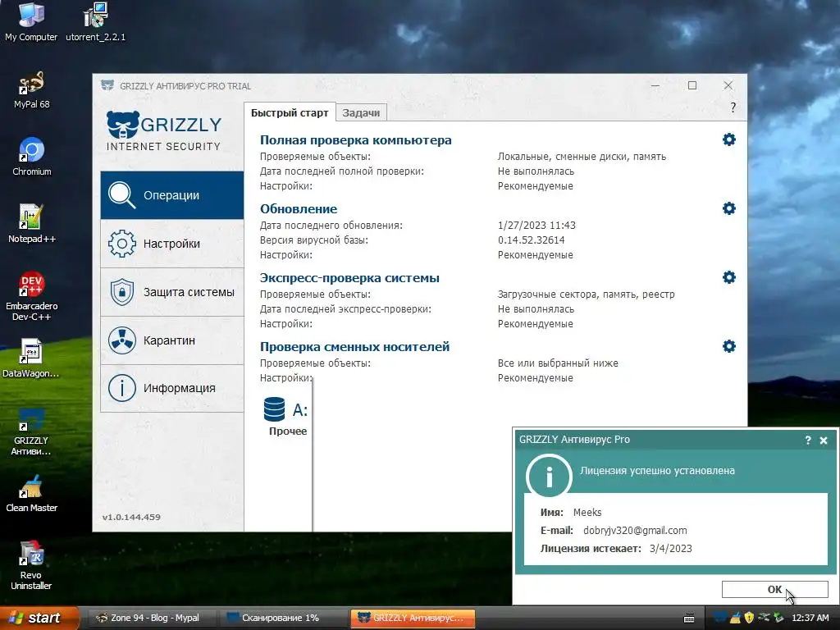The image size is (840, 630).
Task: Open MyPal 68 desktop icon
Action: pyautogui.click(x=31, y=90)
